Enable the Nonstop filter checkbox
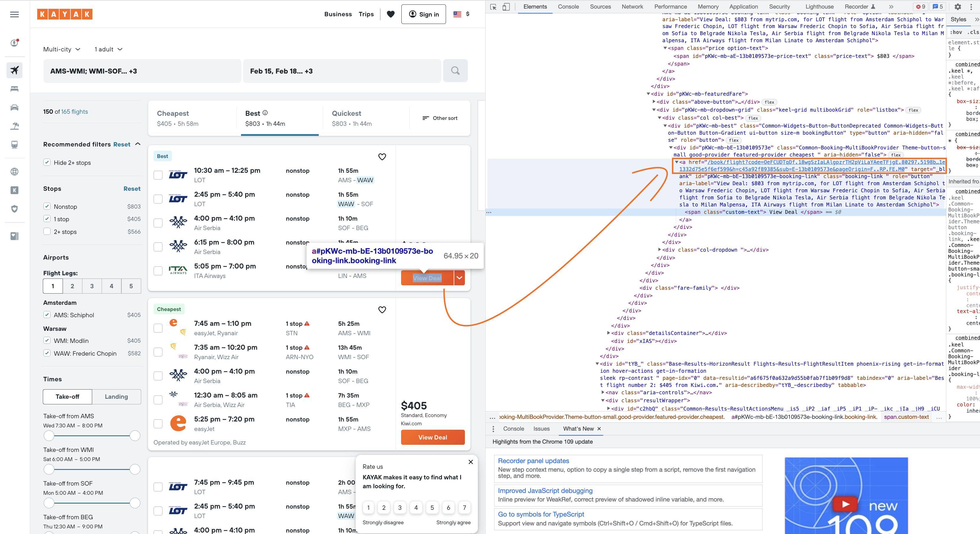Image resolution: width=980 pixels, height=534 pixels. (x=47, y=206)
